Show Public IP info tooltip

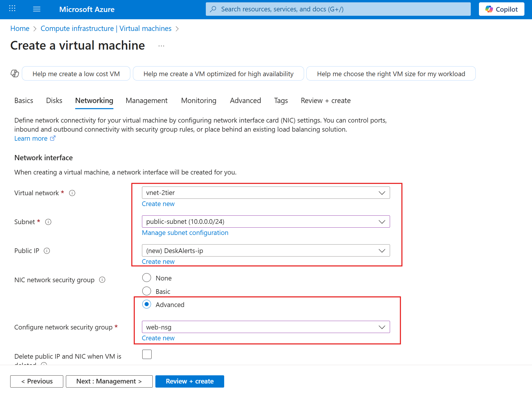[x=47, y=251]
